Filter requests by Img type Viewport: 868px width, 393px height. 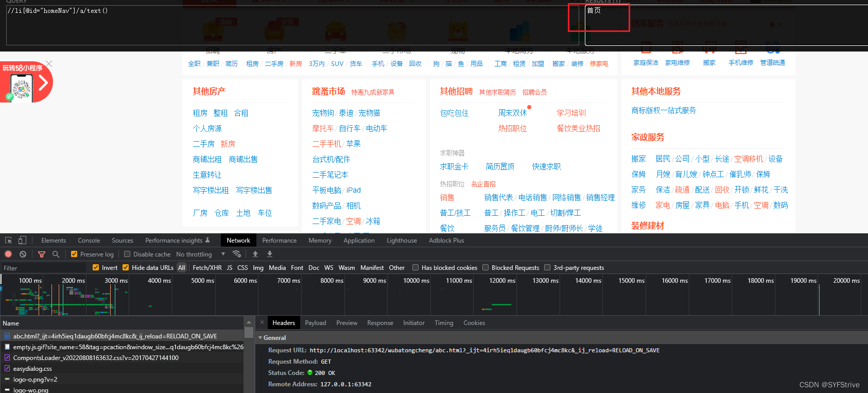(258, 267)
